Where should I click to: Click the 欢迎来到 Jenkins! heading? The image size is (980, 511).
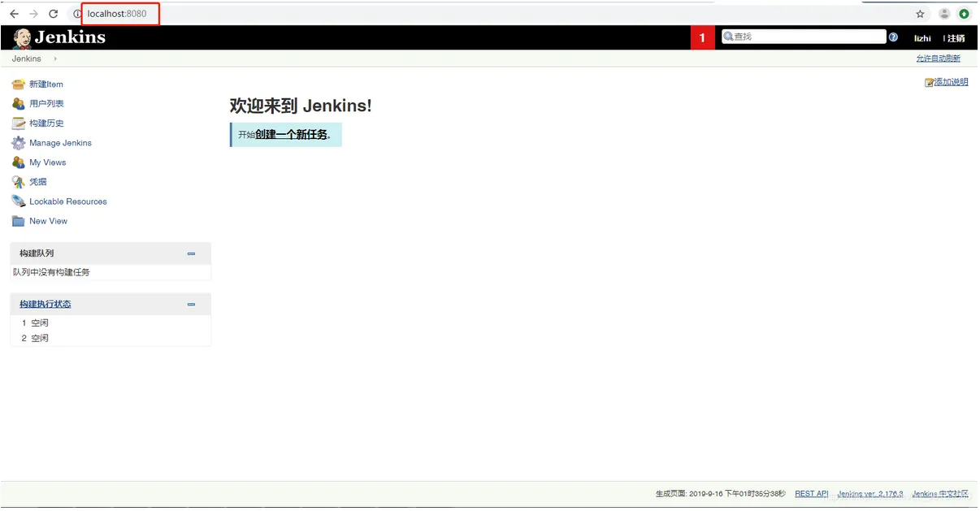click(301, 106)
